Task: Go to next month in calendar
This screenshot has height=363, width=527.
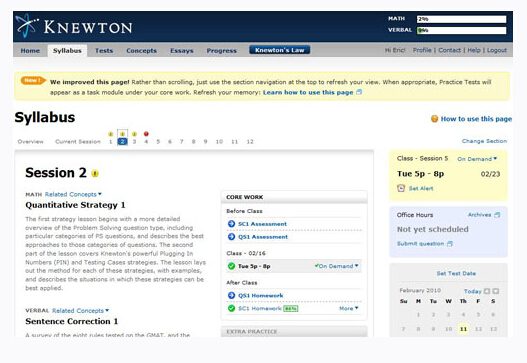Action: click(496, 291)
